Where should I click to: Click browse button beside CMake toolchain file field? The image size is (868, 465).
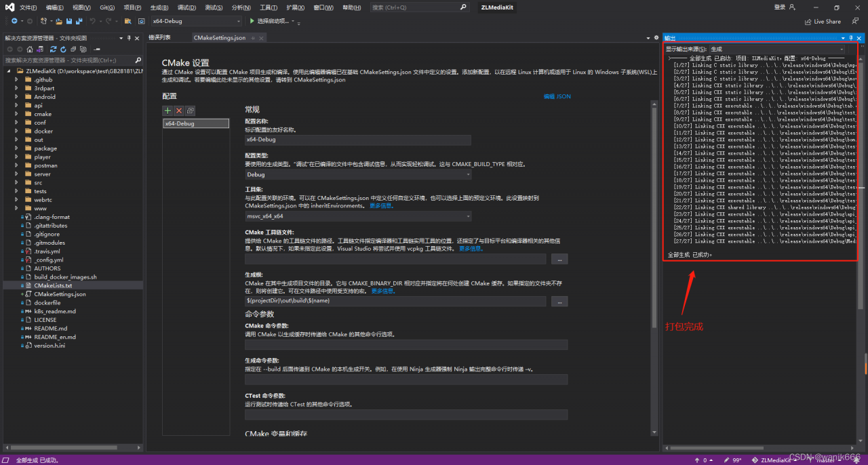click(x=559, y=259)
